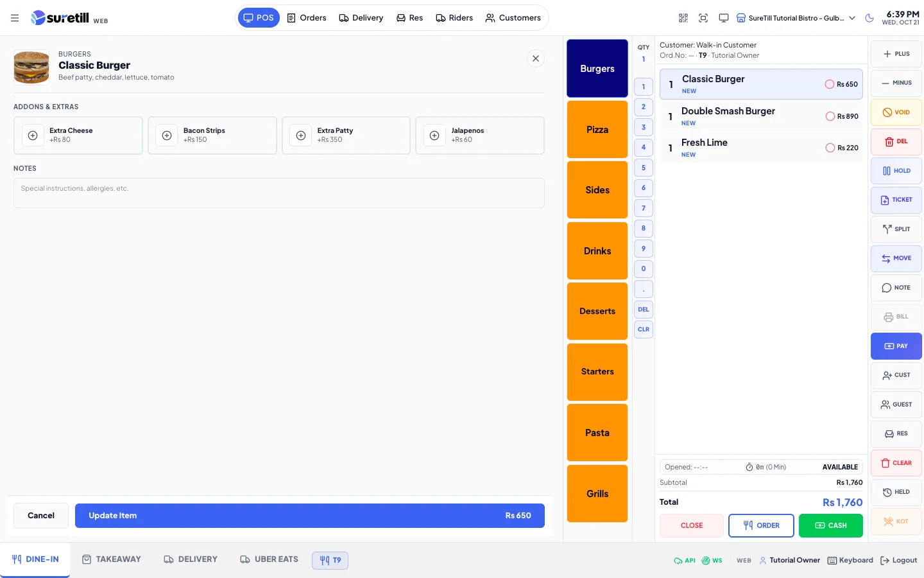
Task: Click the QR code scanner icon
Action: [683, 18]
